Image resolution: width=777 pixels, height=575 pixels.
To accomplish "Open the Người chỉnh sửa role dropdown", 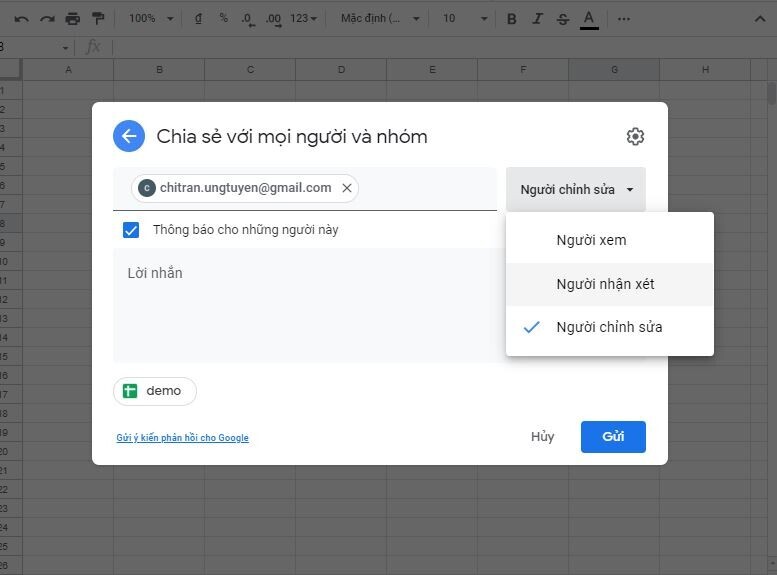I will [x=576, y=190].
